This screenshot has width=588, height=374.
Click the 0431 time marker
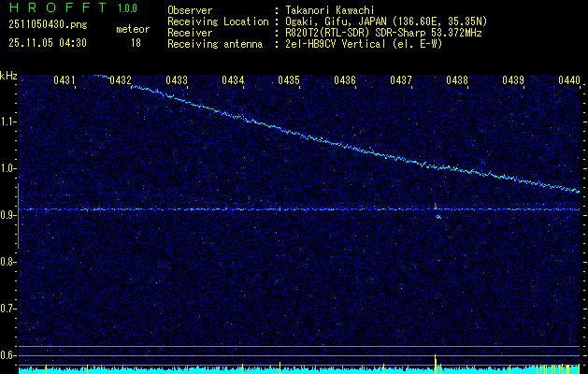coord(65,80)
